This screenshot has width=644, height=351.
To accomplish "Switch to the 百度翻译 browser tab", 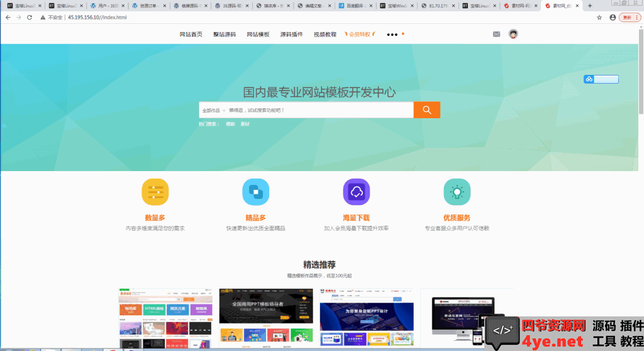I will tap(353, 6).
